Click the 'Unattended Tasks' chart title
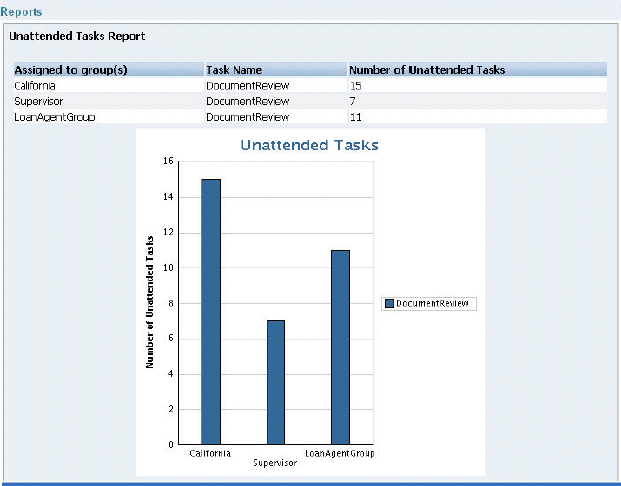The width and height of the screenshot is (621, 486). point(309,145)
